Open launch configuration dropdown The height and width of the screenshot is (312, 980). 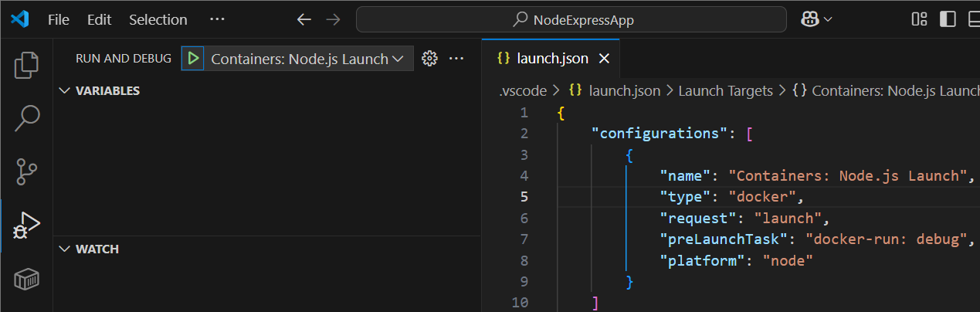(x=307, y=59)
